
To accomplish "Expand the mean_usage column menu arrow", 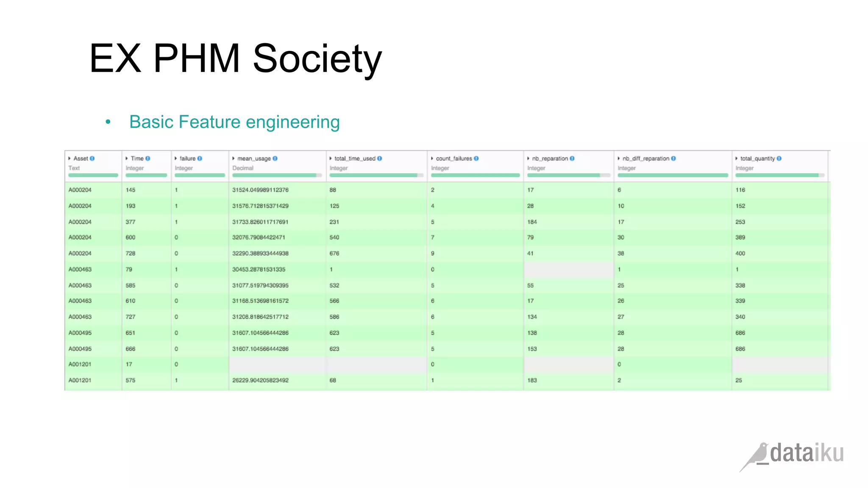I will click(234, 158).
